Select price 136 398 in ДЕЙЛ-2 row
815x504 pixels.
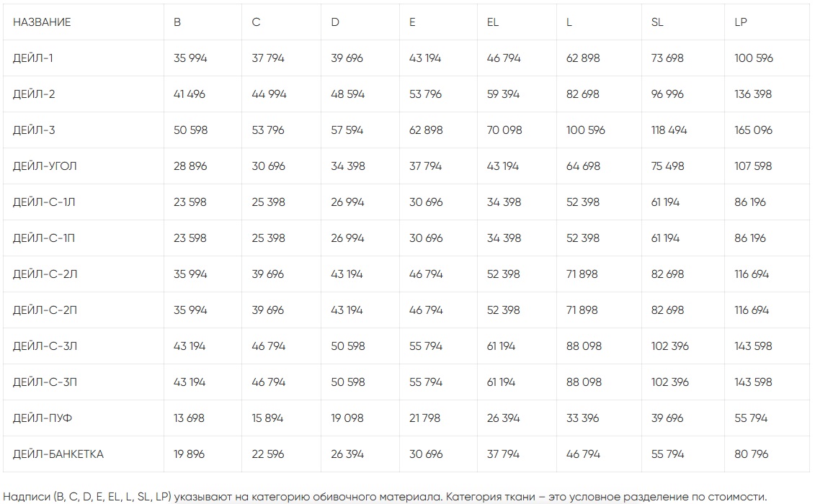coord(753,94)
